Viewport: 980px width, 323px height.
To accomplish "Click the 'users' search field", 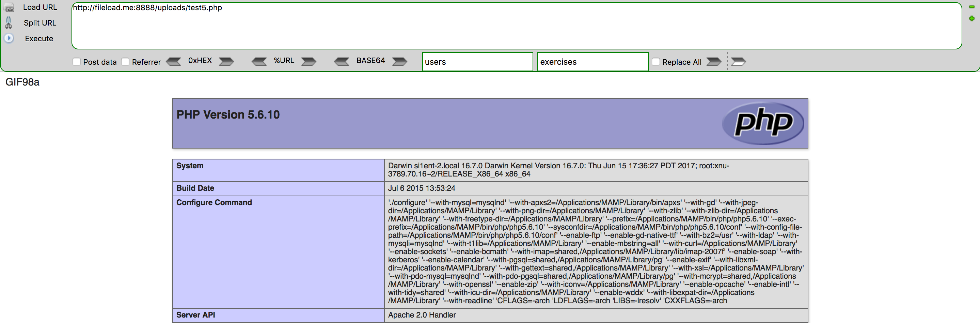I will (477, 62).
